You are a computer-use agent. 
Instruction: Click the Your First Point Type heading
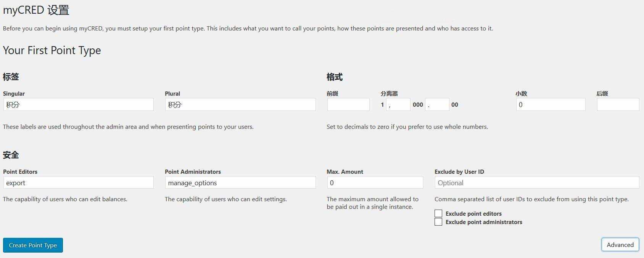(x=52, y=50)
